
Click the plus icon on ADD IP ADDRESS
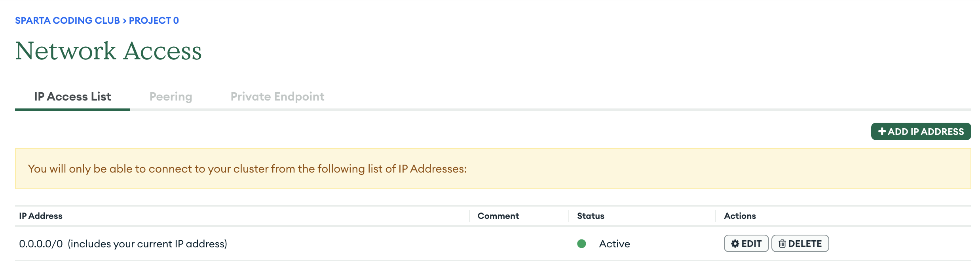coord(882,131)
